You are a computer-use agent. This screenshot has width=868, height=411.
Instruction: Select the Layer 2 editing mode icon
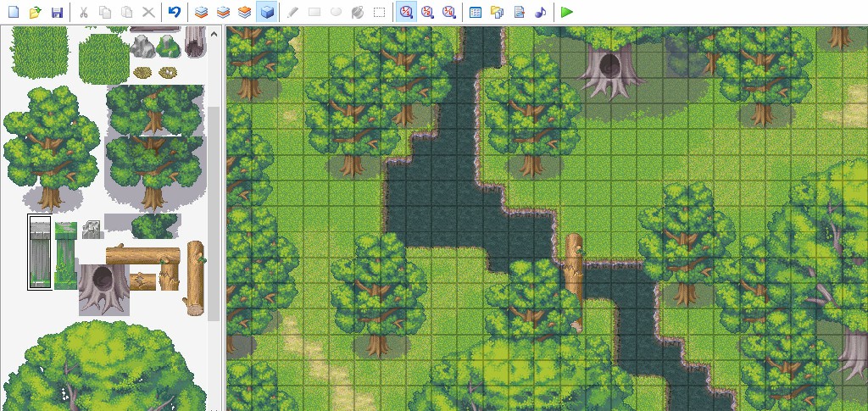pos(223,12)
